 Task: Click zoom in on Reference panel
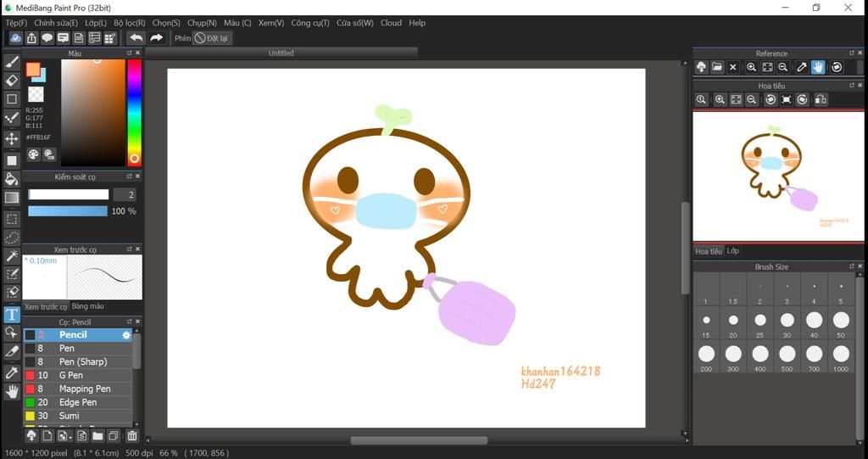click(x=751, y=67)
